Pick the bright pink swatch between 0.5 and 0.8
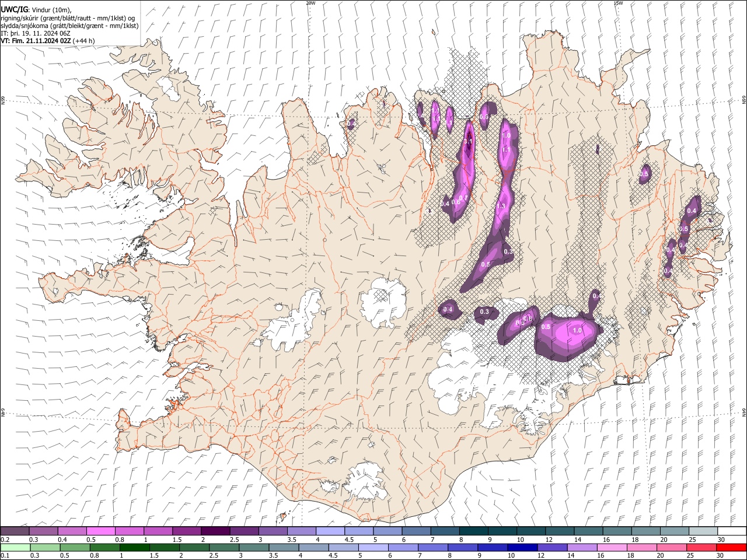 click(101, 531)
